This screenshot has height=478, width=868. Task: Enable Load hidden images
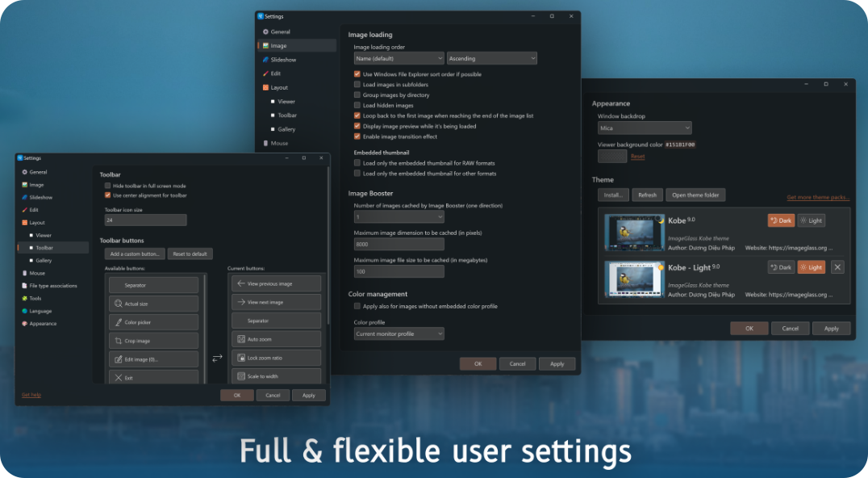357,105
